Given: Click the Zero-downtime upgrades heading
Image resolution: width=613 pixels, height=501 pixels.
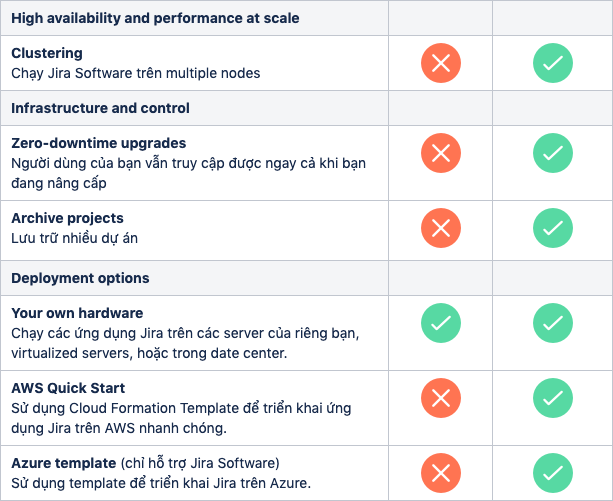Looking at the screenshot, I should [99, 143].
